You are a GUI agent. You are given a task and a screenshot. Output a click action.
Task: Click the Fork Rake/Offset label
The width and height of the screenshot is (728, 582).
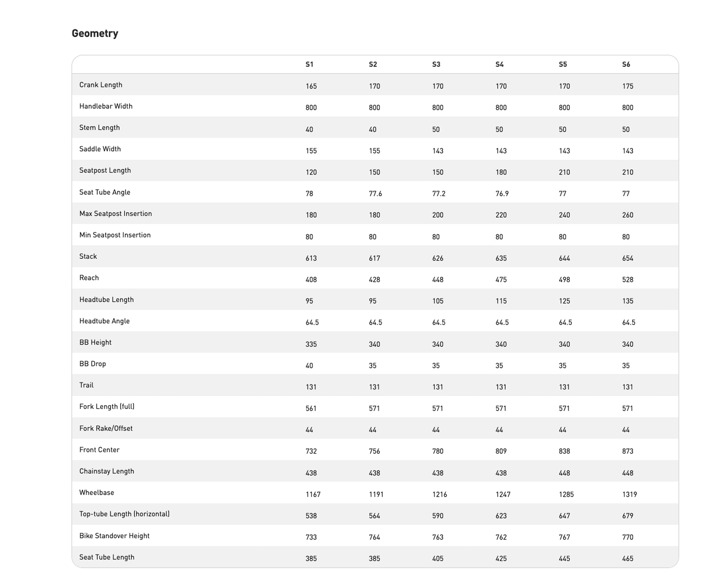click(x=106, y=428)
